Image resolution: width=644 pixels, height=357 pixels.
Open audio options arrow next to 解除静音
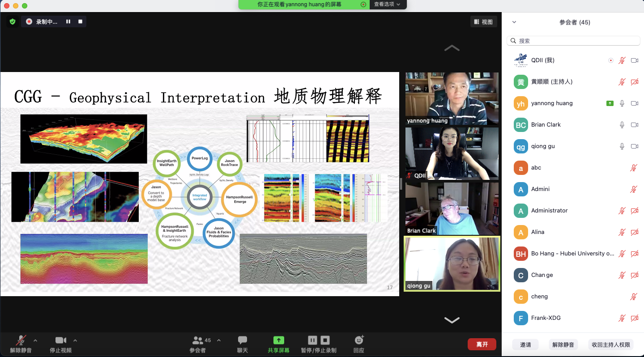(x=35, y=340)
